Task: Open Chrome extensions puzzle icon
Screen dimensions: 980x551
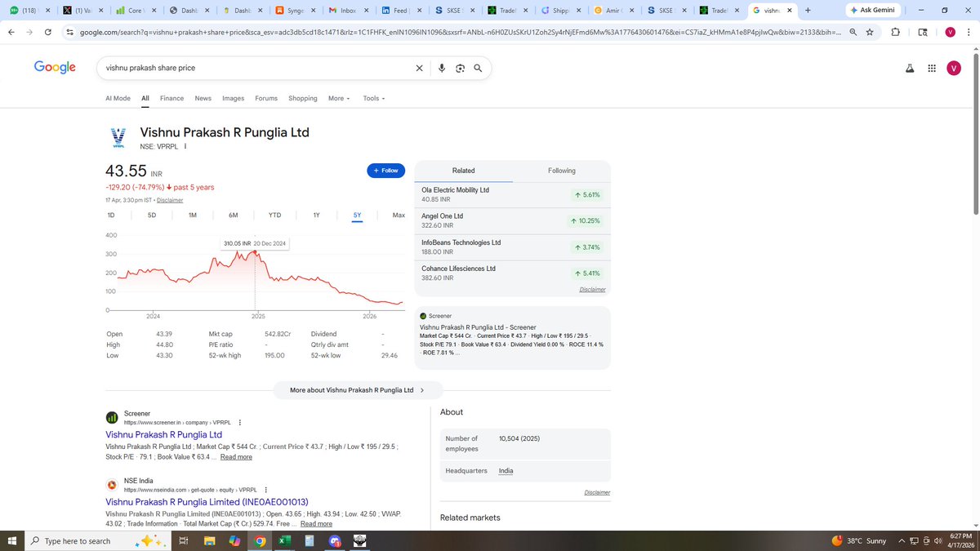Action: 896,32
